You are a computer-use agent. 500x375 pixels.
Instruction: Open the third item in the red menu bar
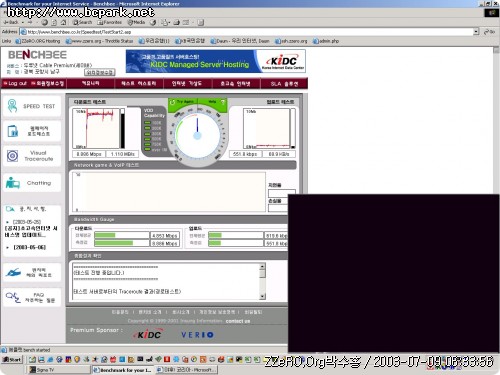91,83
